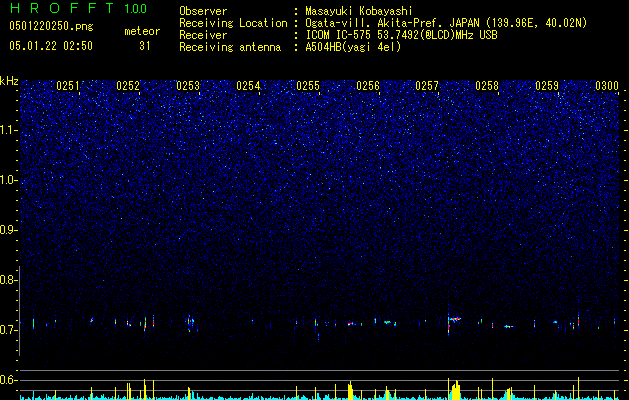
Task: Click the gray vertical range bar at left axis
Action: [x=19, y=311]
